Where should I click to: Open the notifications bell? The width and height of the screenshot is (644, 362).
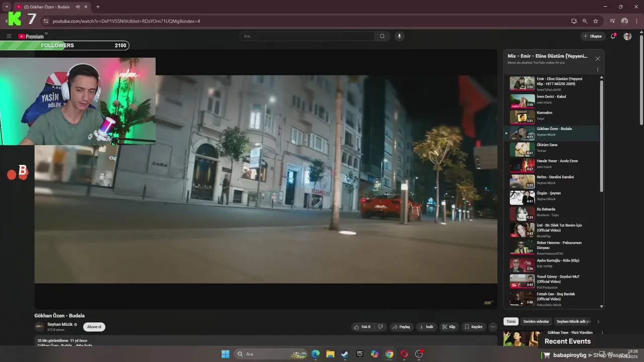(613, 36)
